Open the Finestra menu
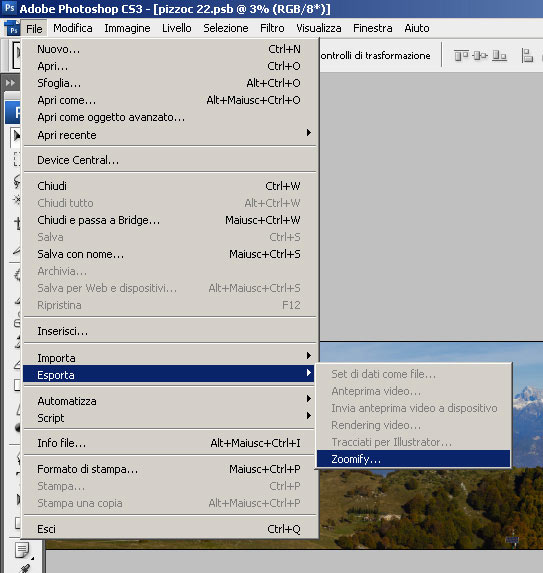This screenshot has height=573, width=543. coord(373,28)
